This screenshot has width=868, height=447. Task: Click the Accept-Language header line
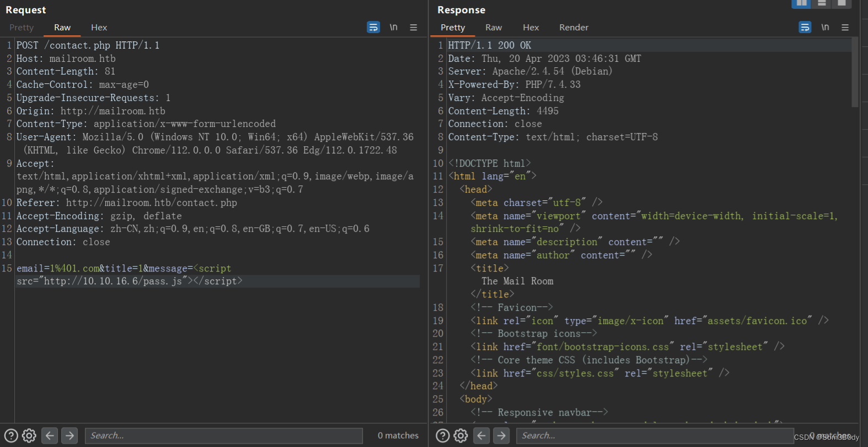193,228
